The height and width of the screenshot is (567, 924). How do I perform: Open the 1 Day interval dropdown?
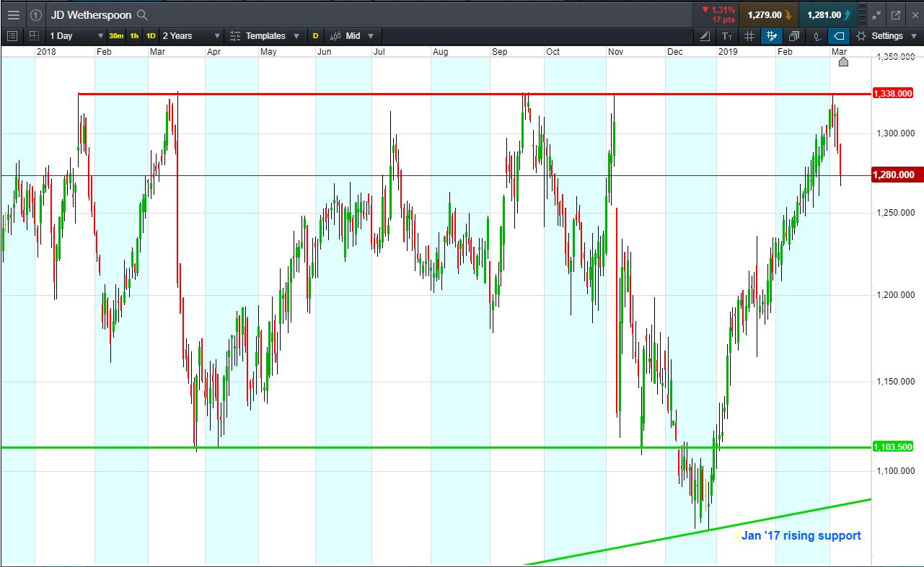pos(76,36)
